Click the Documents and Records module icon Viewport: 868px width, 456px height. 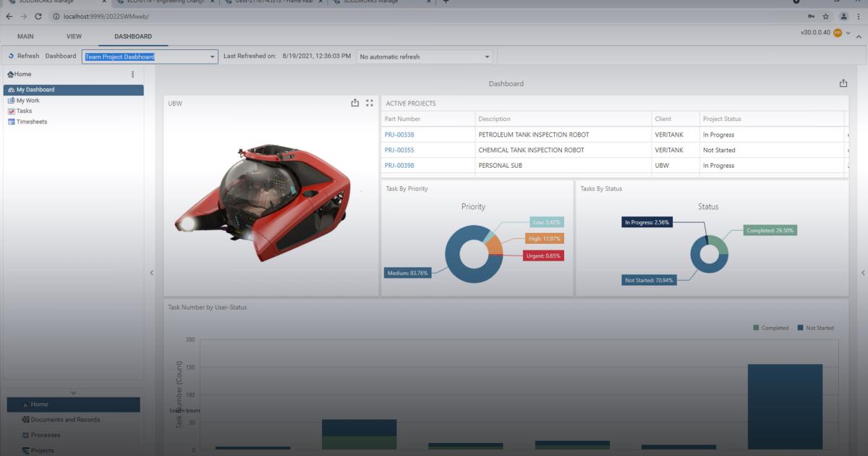(25, 420)
